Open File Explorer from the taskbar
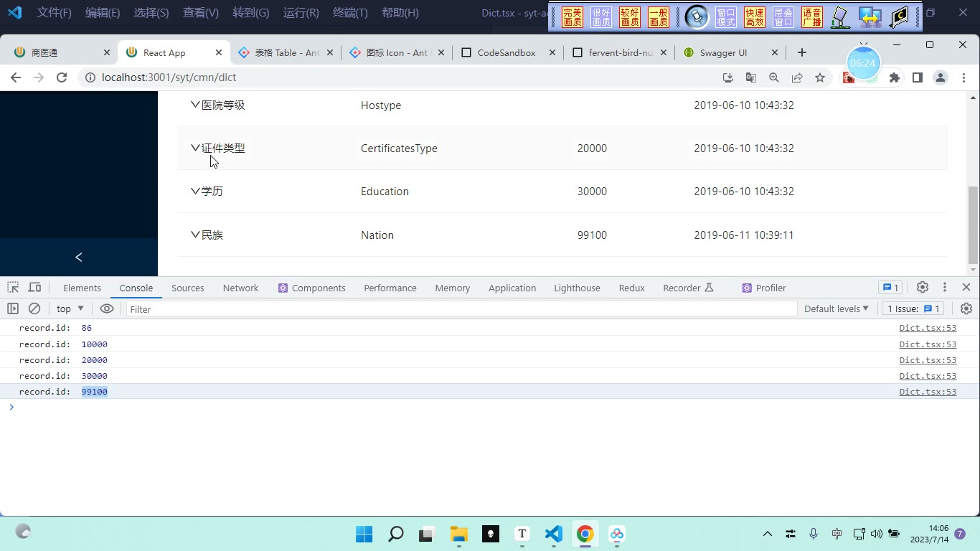Image resolution: width=980 pixels, height=551 pixels. [x=459, y=534]
